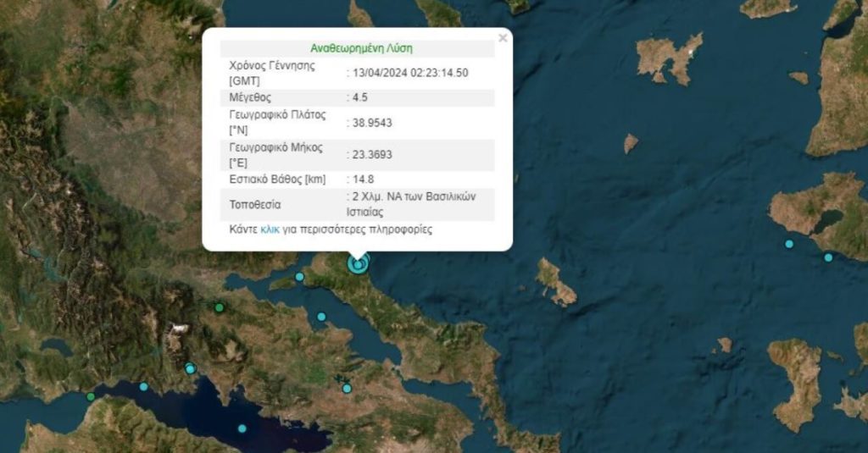
Task: Click the longitude value 23.3693
Action: pyautogui.click(x=372, y=155)
